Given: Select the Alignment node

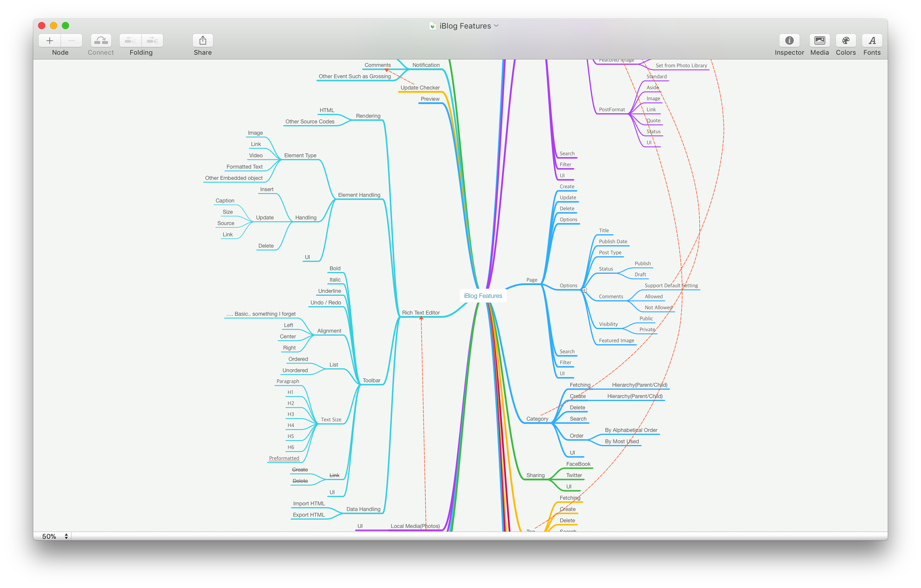Looking at the screenshot, I should (x=329, y=331).
